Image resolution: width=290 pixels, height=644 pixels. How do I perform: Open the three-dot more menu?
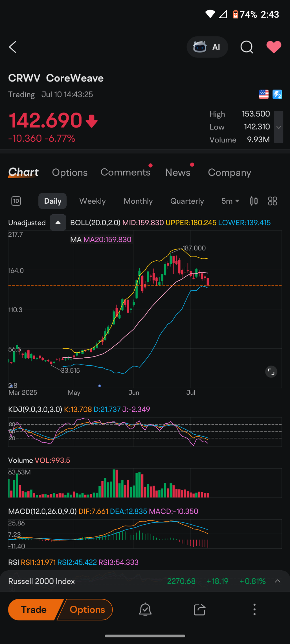(x=254, y=610)
